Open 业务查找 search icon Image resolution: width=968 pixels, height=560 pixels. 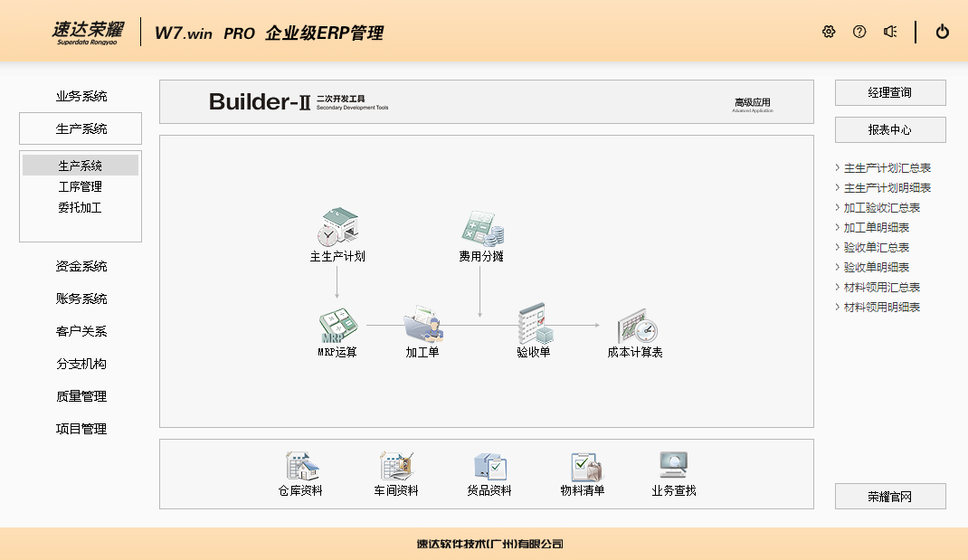click(x=674, y=467)
